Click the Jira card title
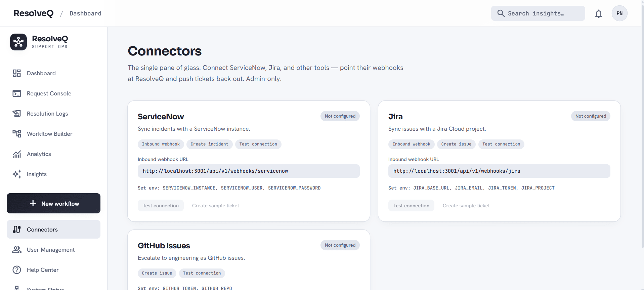The image size is (644, 290). coord(395,117)
